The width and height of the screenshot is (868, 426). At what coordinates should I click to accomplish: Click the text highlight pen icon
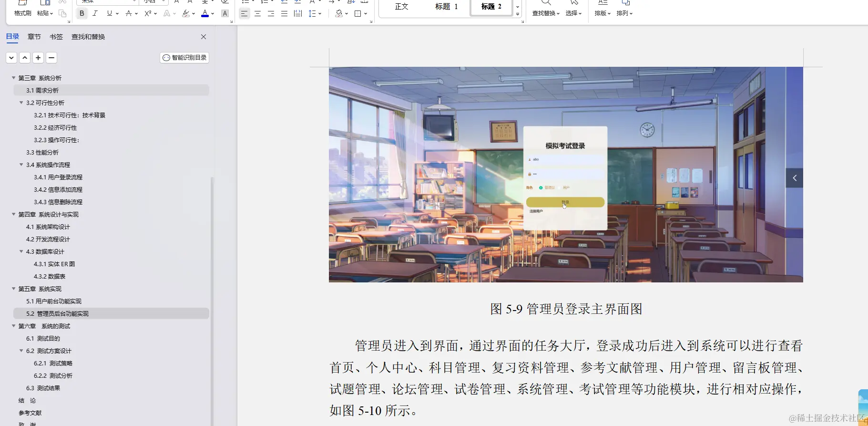186,13
